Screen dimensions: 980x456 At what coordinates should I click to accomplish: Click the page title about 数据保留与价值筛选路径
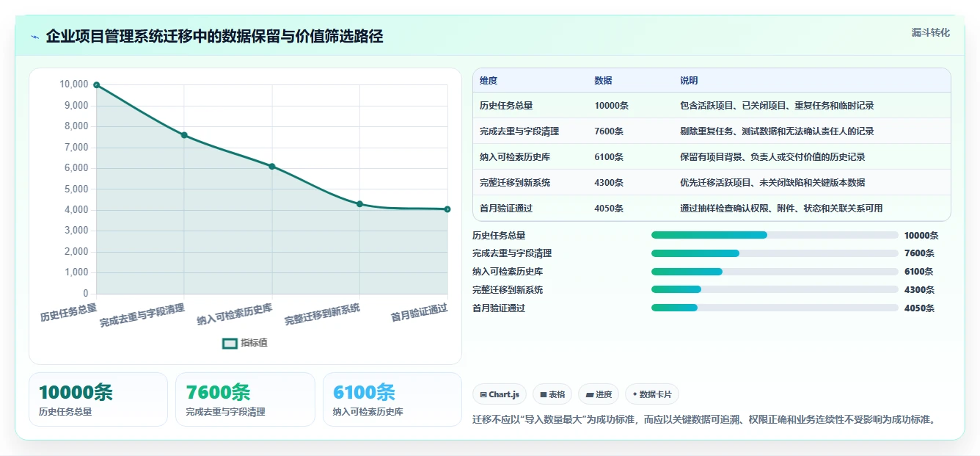tap(214, 37)
